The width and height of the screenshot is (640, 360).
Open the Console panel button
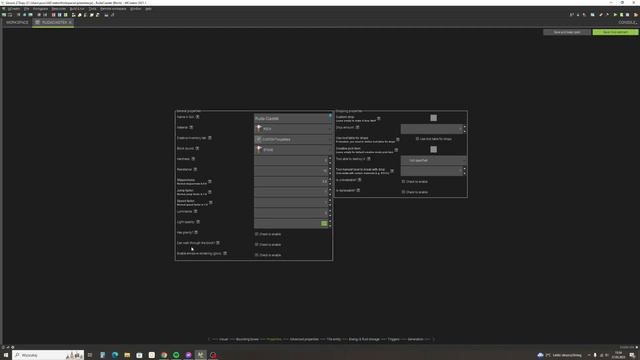click(627, 22)
